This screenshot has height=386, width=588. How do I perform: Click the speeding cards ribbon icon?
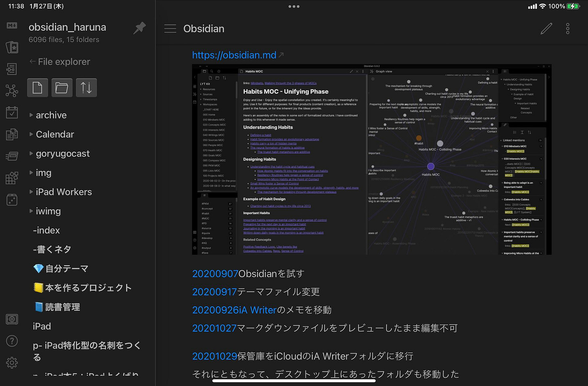[x=12, y=156]
